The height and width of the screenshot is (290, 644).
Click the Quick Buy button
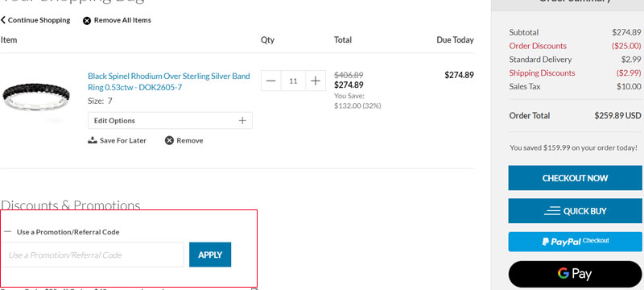coord(575,211)
